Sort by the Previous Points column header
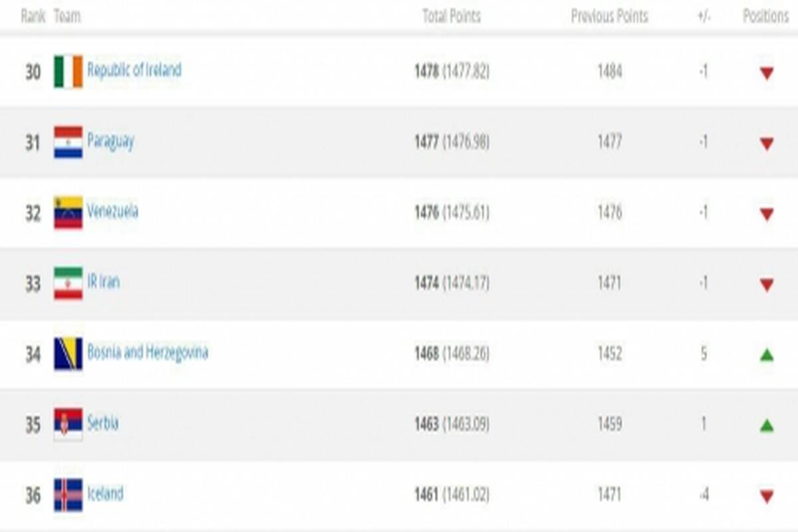Image resolution: width=798 pixels, height=532 pixels. coord(609,16)
